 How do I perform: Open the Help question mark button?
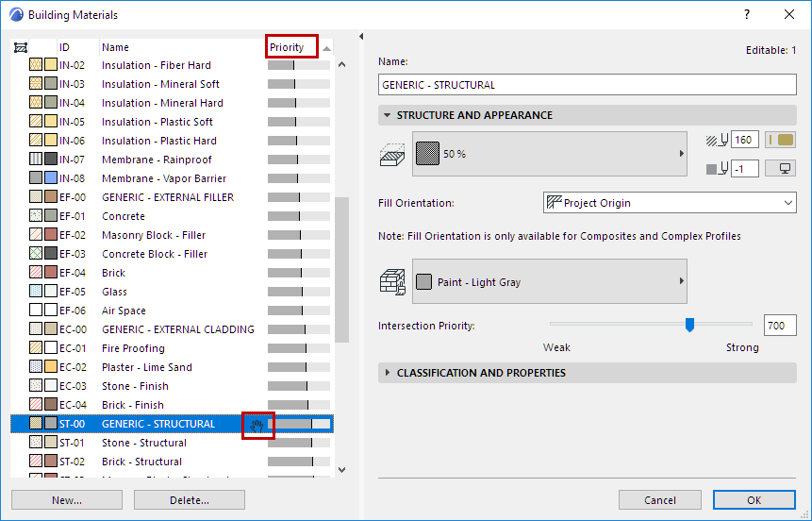(x=746, y=14)
